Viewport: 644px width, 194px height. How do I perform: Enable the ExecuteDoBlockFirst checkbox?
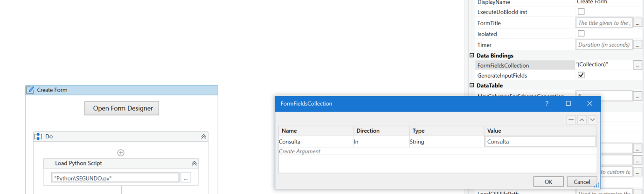pos(581,12)
